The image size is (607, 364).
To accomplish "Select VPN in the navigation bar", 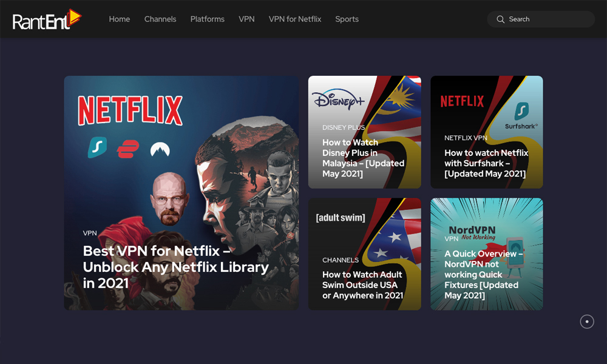I will point(246,19).
